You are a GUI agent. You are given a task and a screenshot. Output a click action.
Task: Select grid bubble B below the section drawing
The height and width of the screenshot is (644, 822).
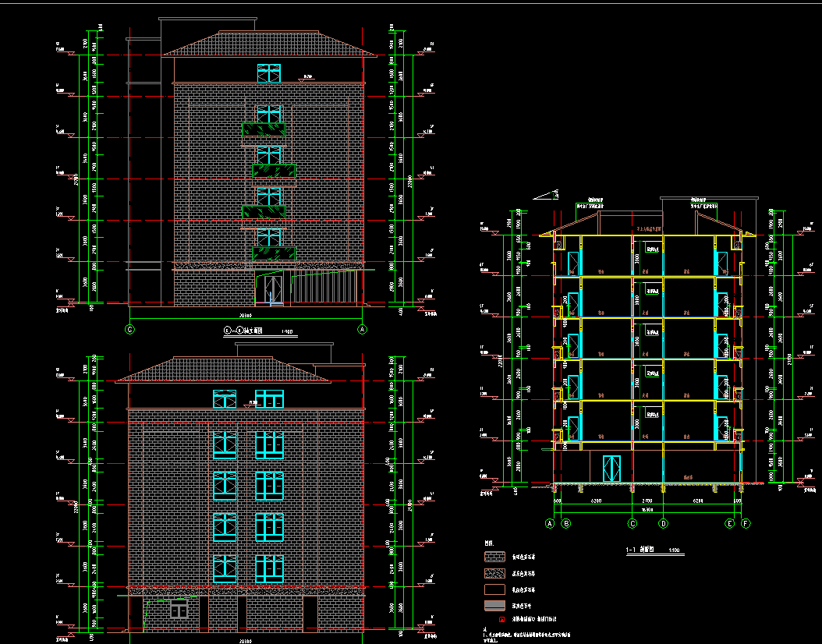[566, 524]
